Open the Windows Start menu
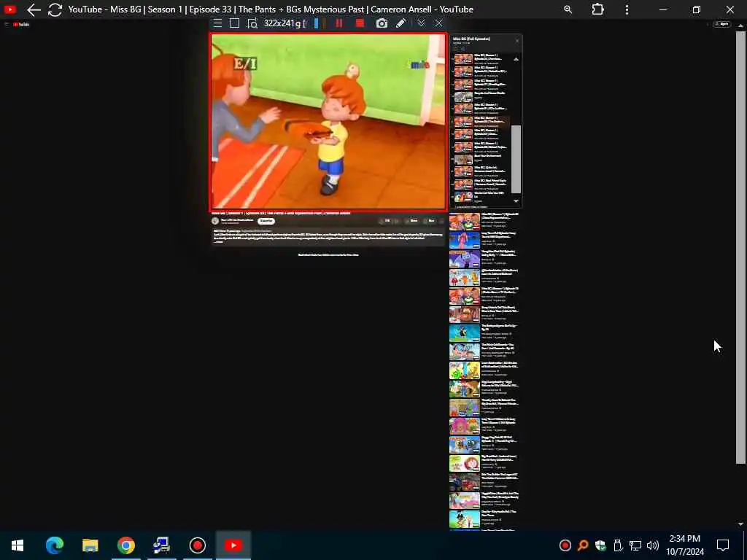 (18, 545)
